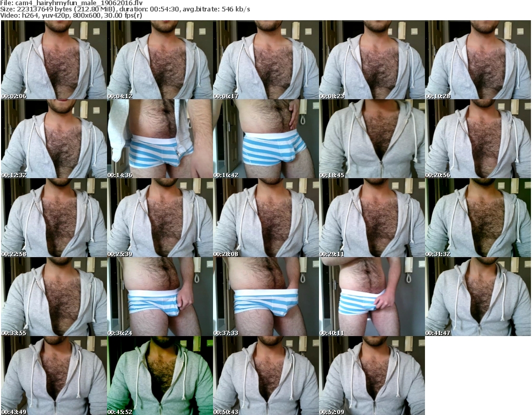Choose the last frame stamped 00:52:09

tap(372, 376)
